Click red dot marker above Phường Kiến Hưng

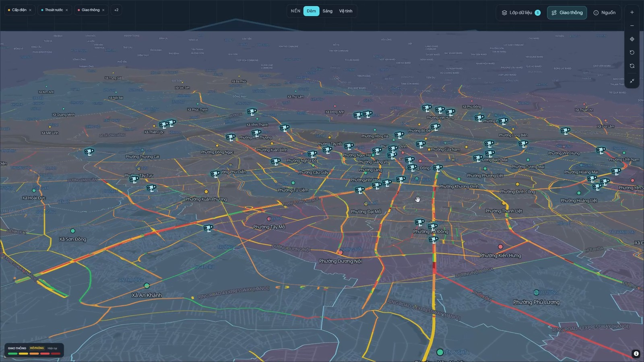pyautogui.click(x=500, y=247)
